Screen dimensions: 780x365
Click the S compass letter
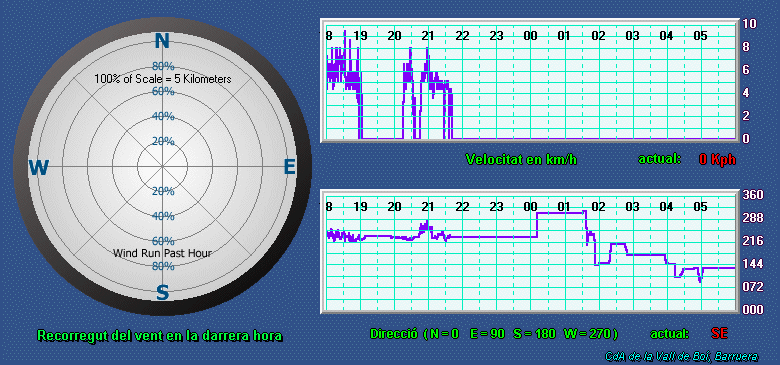point(163,293)
